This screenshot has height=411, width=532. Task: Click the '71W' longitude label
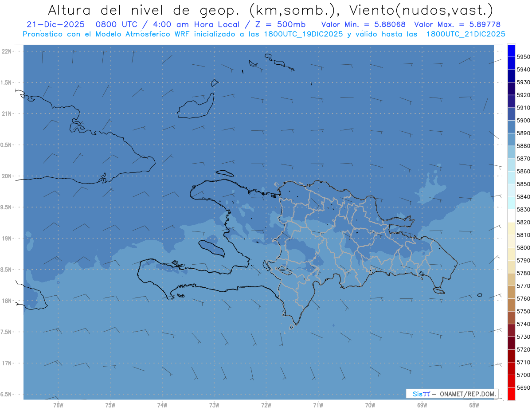318,405
